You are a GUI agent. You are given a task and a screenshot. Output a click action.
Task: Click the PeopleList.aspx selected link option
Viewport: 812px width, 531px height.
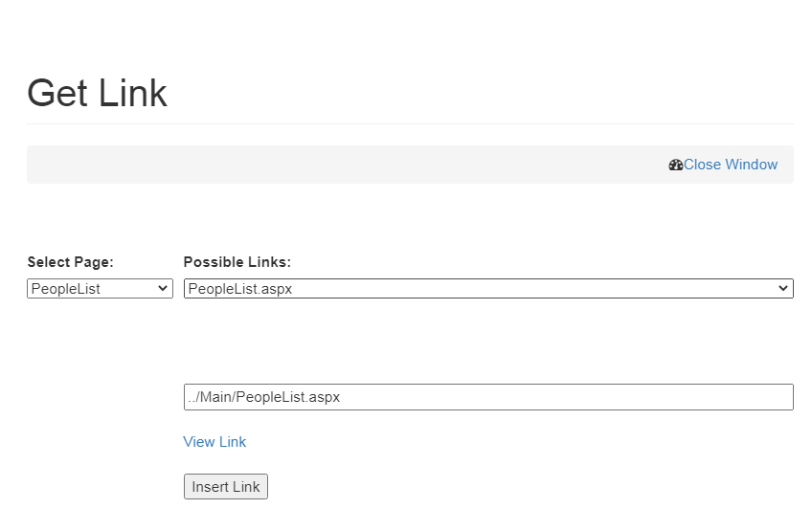(x=240, y=289)
